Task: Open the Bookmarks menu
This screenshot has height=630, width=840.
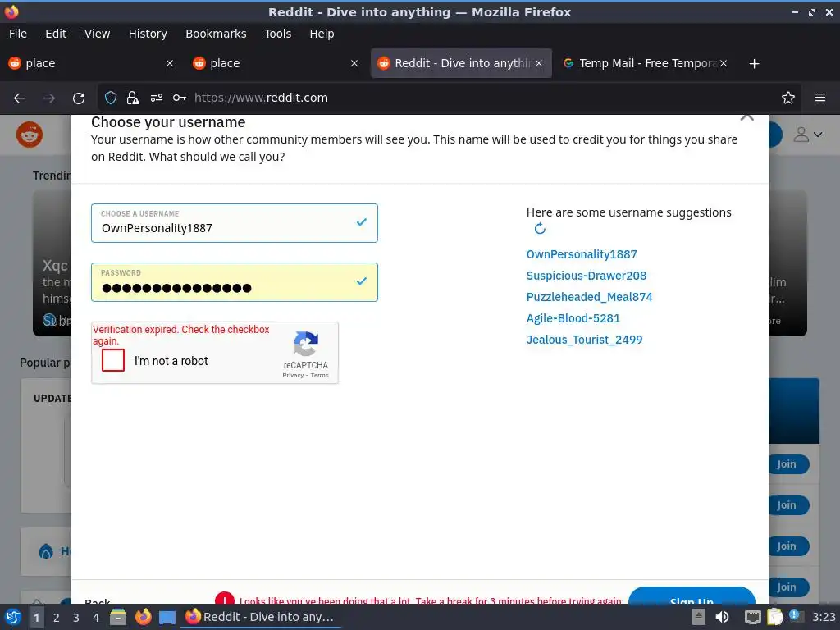Action: [x=216, y=34]
